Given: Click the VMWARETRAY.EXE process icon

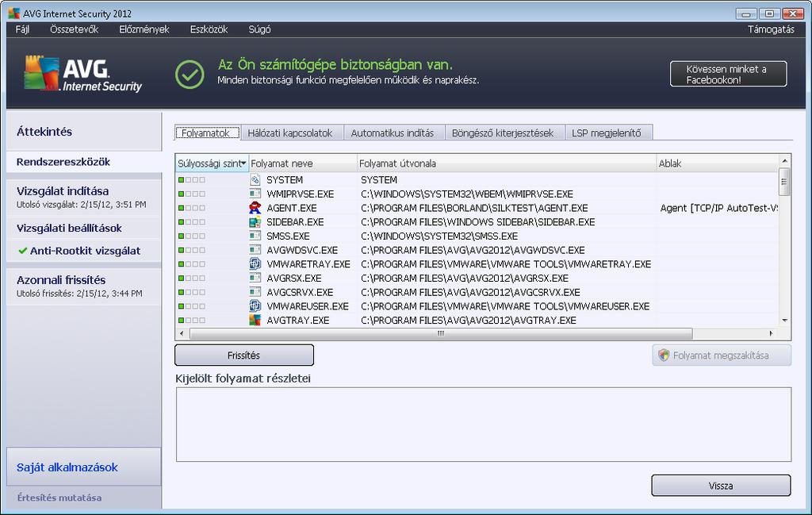Looking at the screenshot, I should coord(255,263).
